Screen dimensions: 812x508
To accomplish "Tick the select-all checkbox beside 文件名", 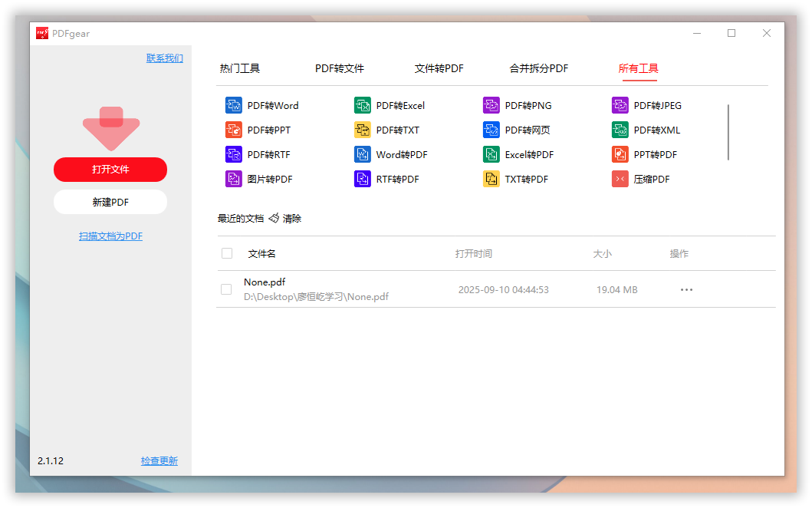I will point(227,254).
